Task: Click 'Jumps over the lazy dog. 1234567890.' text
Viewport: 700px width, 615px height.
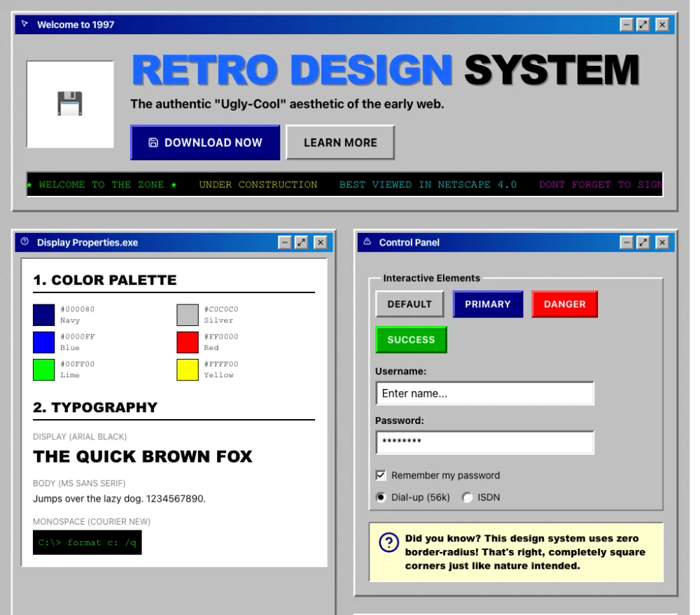Action: coord(119,499)
